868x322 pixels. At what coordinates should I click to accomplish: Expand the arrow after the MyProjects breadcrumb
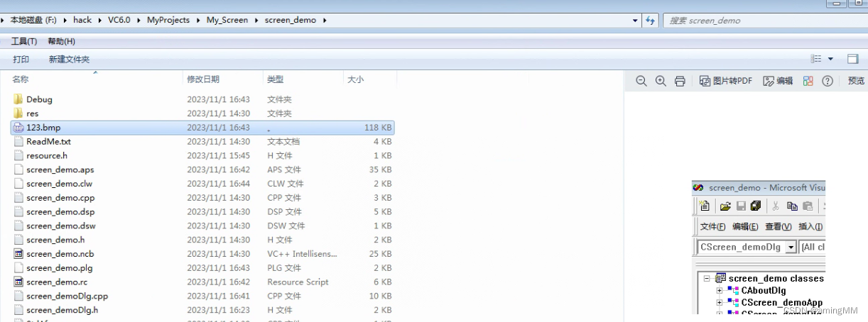[x=197, y=20]
